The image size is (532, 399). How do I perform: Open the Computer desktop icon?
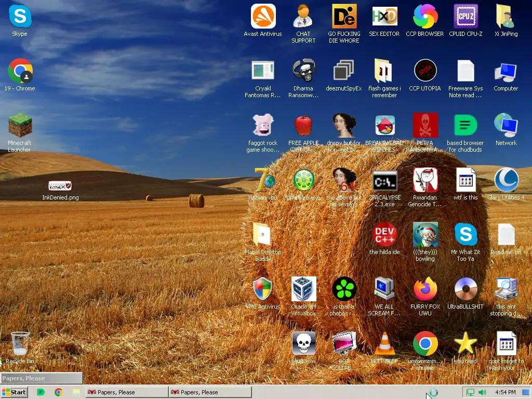[x=506, y=72]
